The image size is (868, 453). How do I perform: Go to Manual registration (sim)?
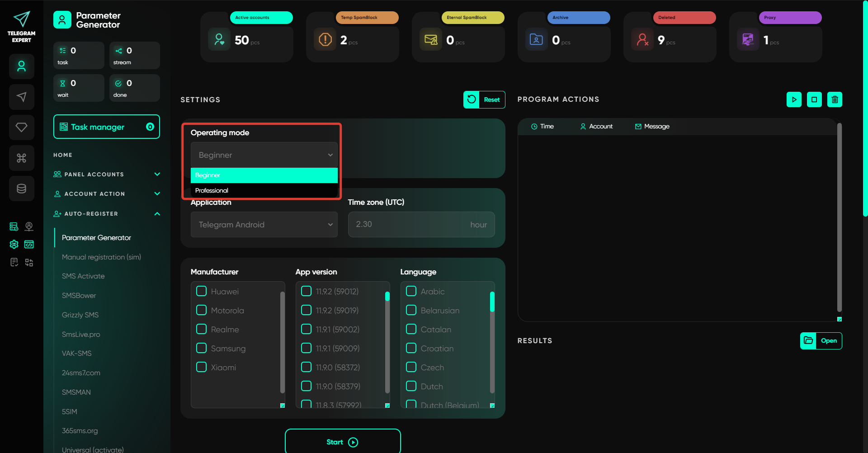(x=101, y=257)
